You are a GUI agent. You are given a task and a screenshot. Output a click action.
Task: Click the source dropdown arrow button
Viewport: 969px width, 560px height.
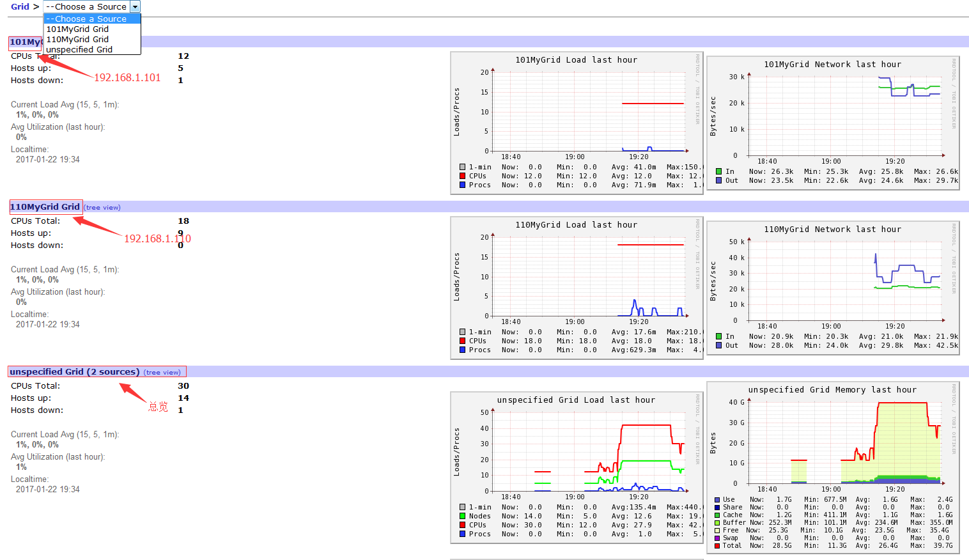point(135,6)
